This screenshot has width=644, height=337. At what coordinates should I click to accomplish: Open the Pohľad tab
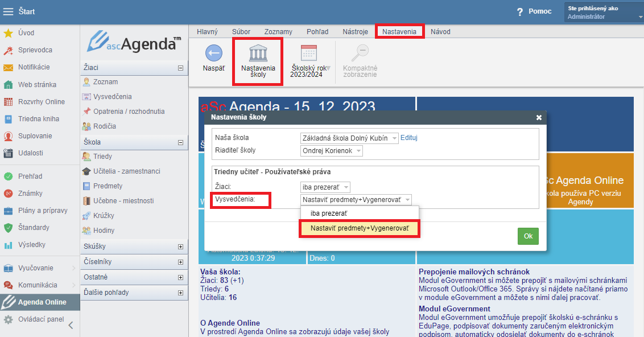(x=317, y=32)
